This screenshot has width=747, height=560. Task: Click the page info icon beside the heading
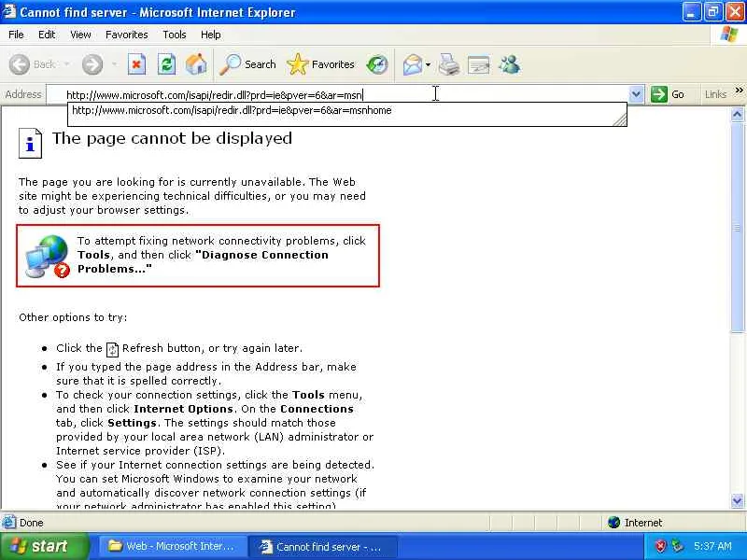tap(31, 143)
